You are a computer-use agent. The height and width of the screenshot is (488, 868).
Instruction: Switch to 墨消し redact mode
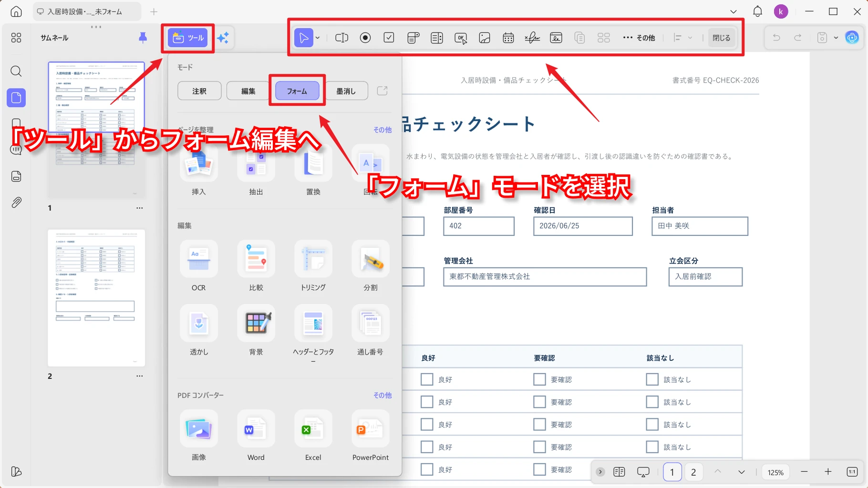(x=346, y=91)
